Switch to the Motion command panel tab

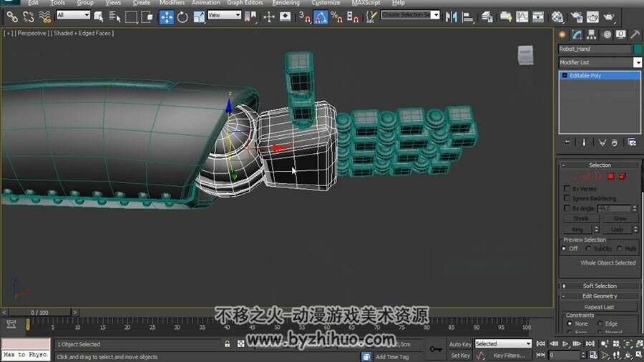(x=607, y=35)
